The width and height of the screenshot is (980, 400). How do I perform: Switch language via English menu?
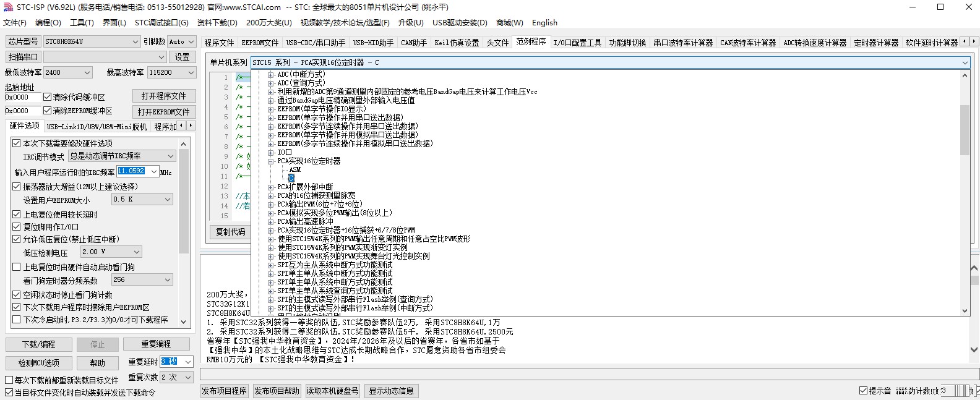click(x=544, y=23)
